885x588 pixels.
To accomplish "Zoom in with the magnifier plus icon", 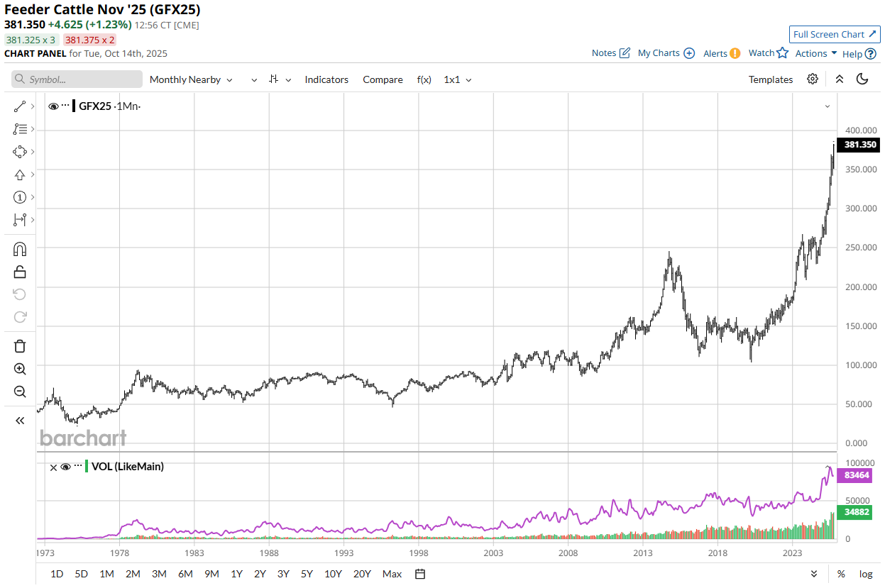I will (20, 369).
